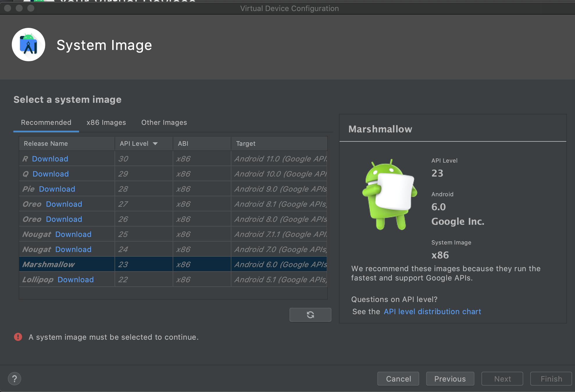Download the Q system image

pos(51,174)
